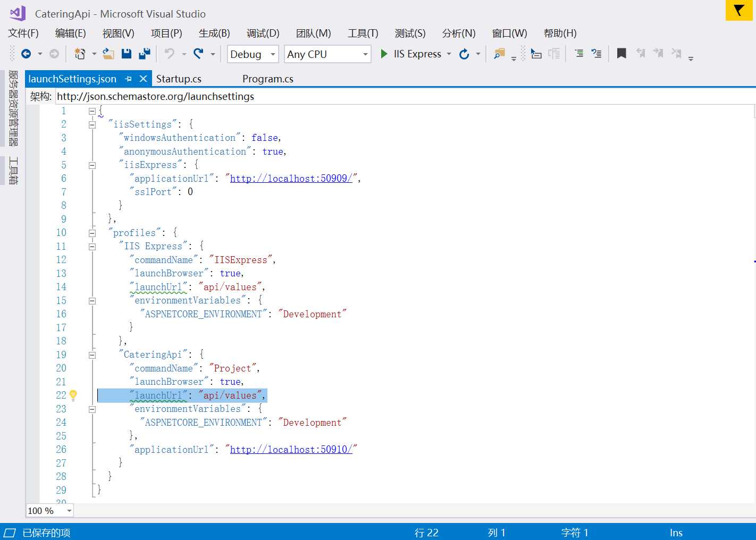This screenshot has width=756, height=540.
Task: Click the IIS Express run button label
Action: [417, 54]
